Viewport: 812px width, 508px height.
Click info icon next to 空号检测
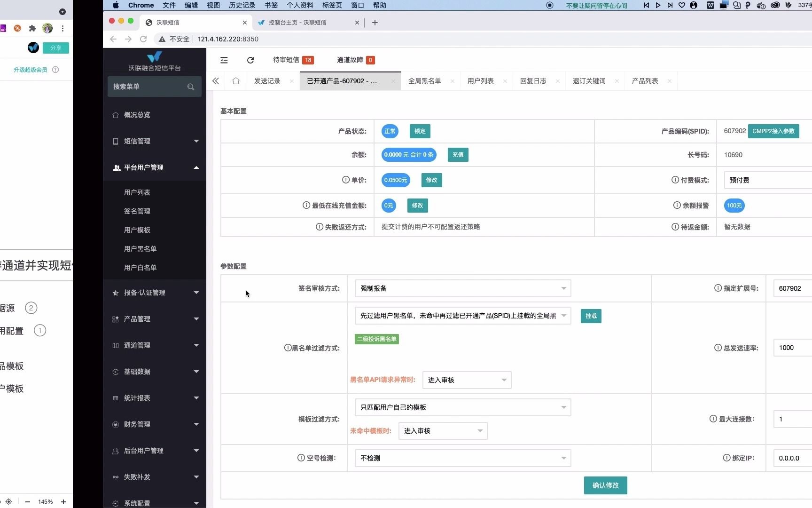click(x=301, y=458)
